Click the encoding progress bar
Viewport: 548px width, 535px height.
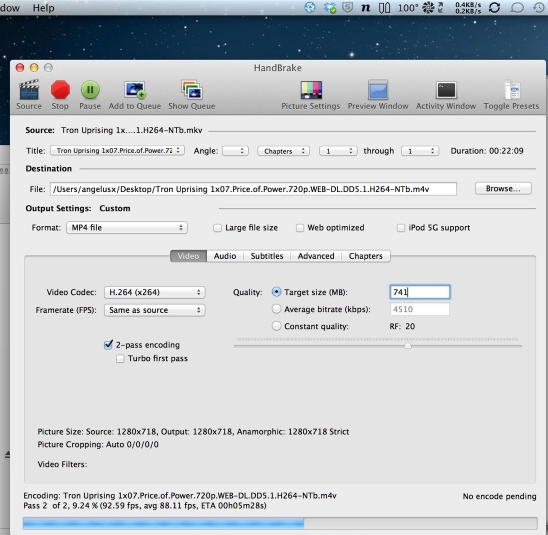(x=280, y=523)
